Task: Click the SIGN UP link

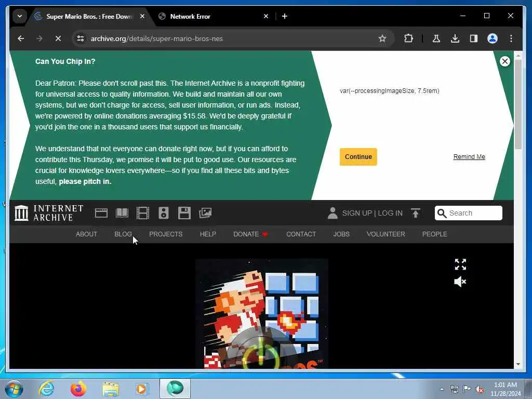Action: click(357, 213)
